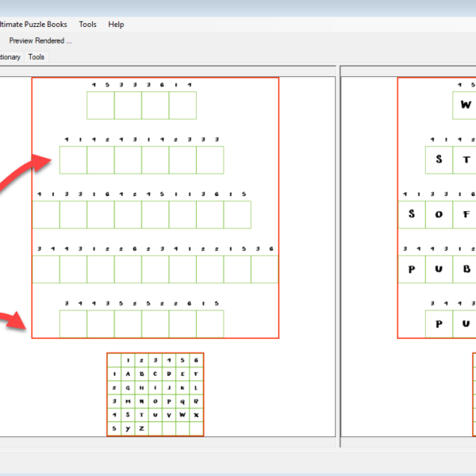This screenshot has height=476, width=476.
Task: Switch to the Dictionary tab
Action: pyautogui.click(x=10, y=57)
